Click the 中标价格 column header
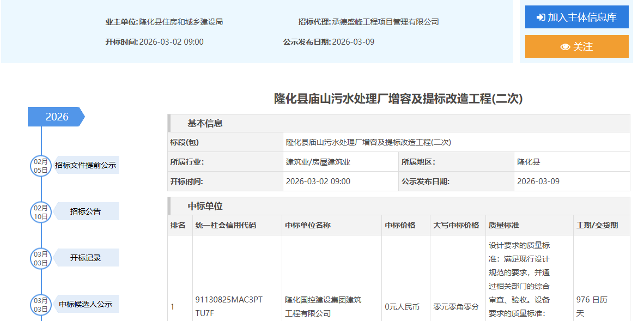The height and width of the screenshot is (321, 644). (400, 225)
